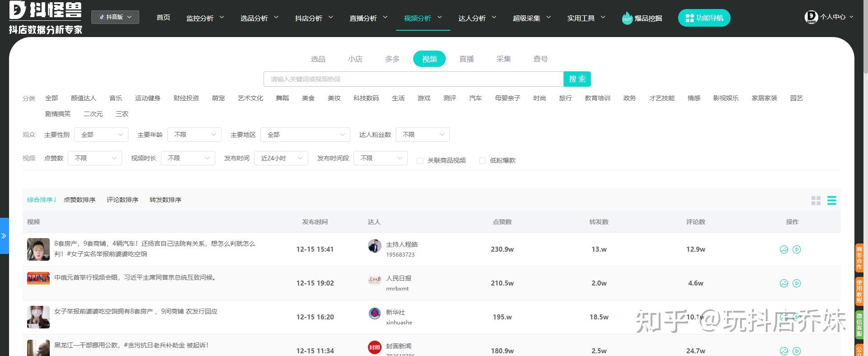The width and height of the screenshot is (868, 356).
Task: Open 监控分析 menu
Action: (x=205, y=18)
